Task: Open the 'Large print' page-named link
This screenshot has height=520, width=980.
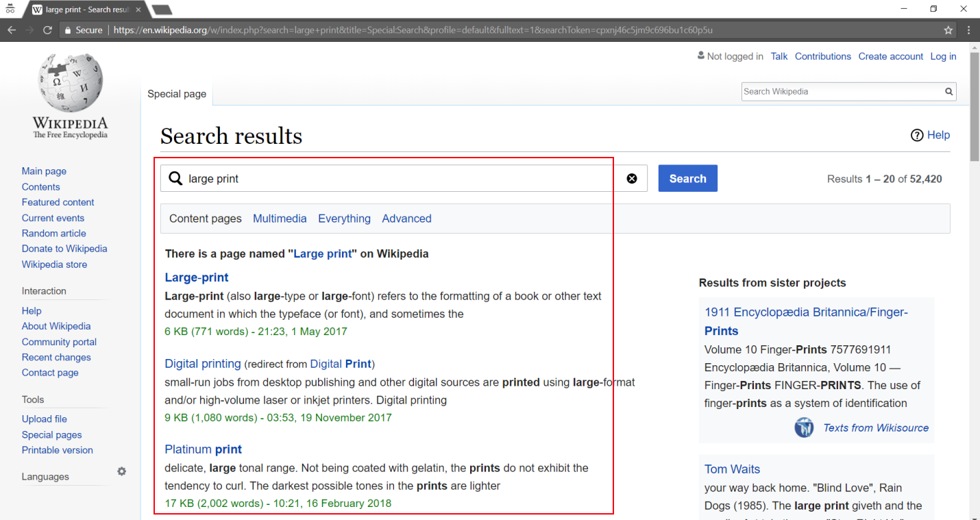Action: (323, 253)
